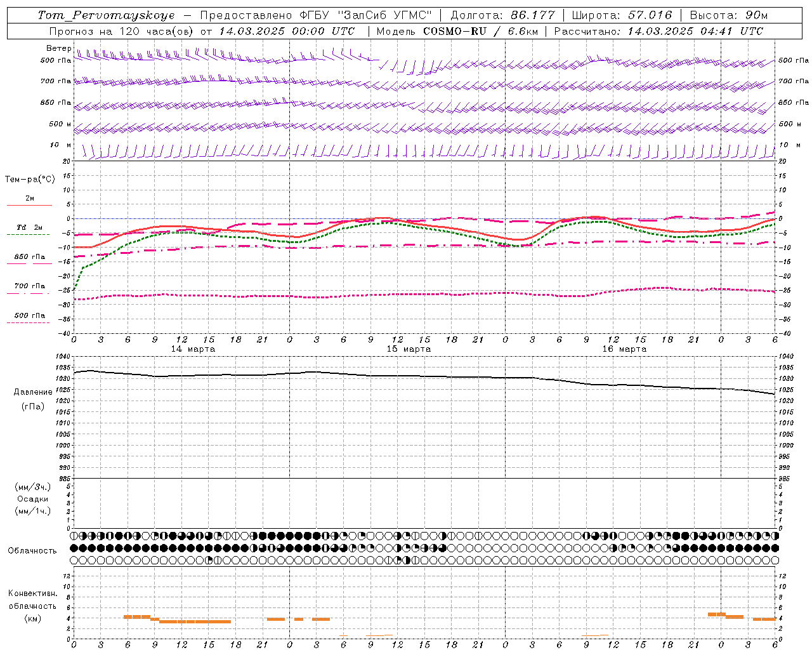Click the station name Tom_Pervomayskoye
Viewport: 812px width, 650px height.
point(106,15)
